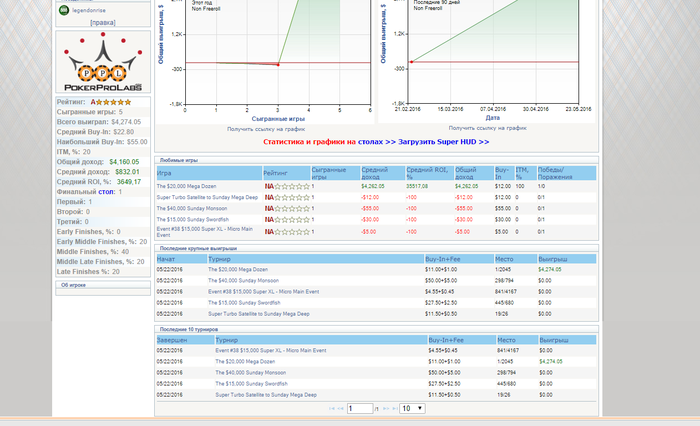Go to first page of tournaments list
Viewport: 700px width, 426px height.
pos(332,409)
